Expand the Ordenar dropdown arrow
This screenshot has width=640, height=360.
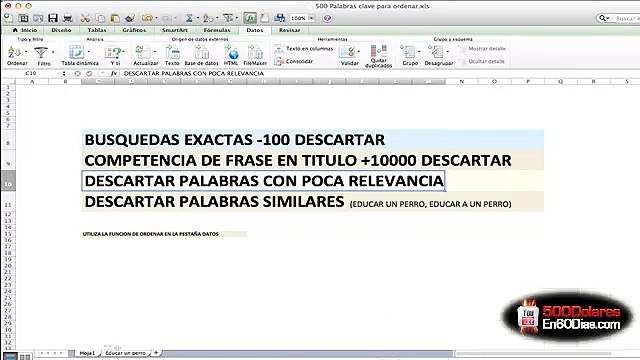(x=26, y=52)
